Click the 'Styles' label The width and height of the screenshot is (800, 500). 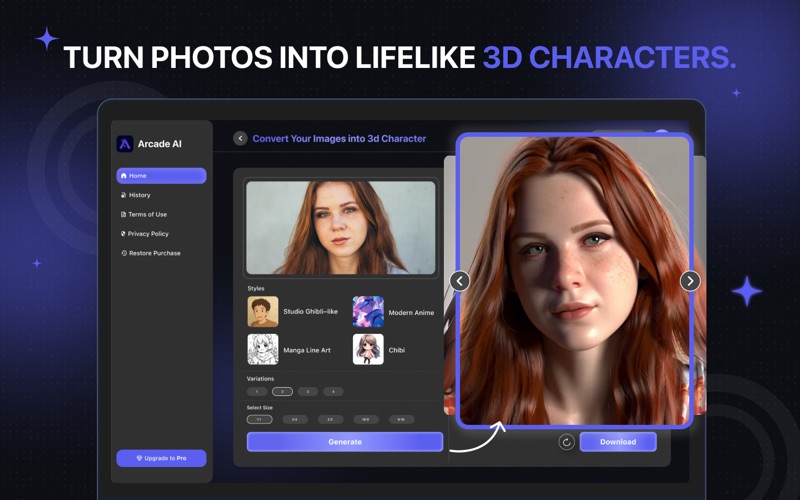(x=256, y=288)
